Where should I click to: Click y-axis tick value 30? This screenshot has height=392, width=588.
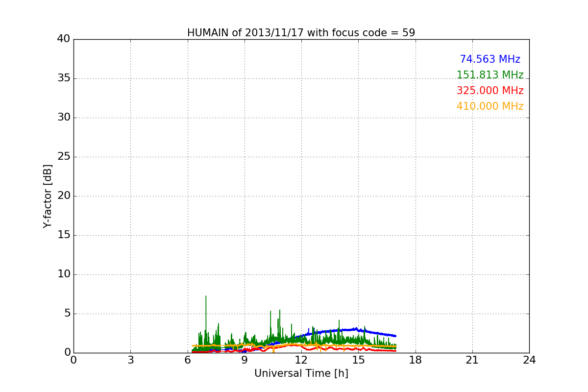64,118
